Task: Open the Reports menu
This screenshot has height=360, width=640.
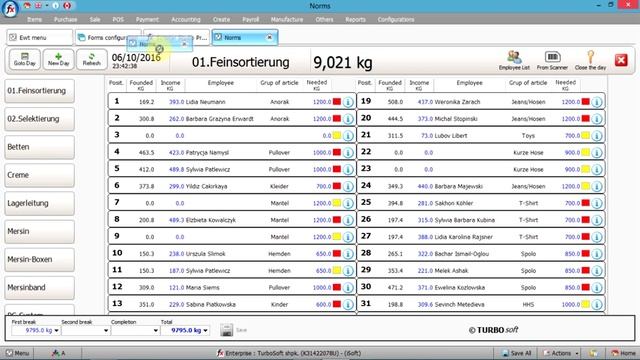Action: 355,20
